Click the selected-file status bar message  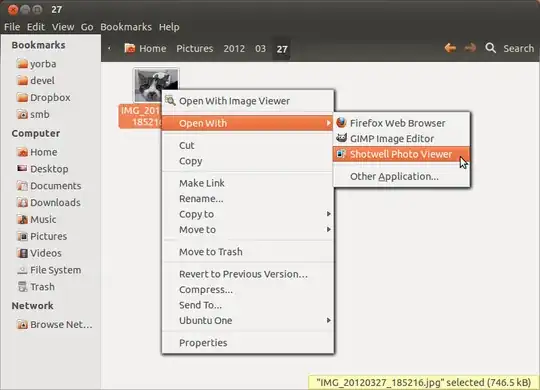(x=423, y=382)
